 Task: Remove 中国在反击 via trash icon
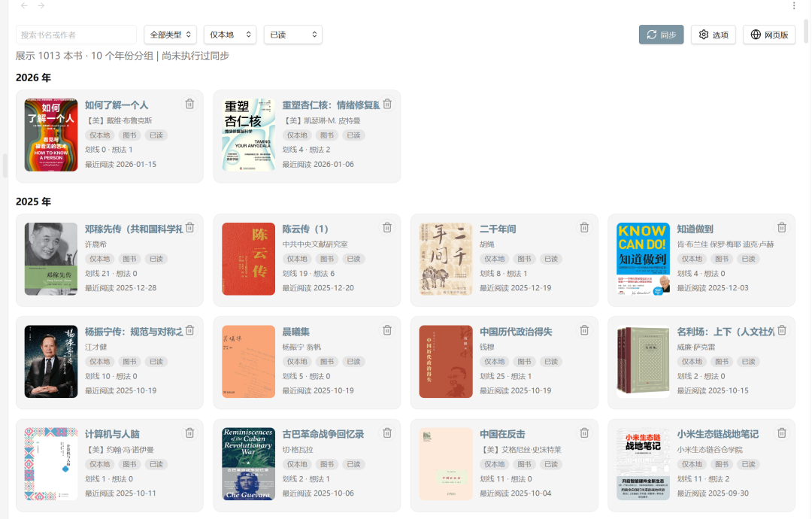pos(584,433)
